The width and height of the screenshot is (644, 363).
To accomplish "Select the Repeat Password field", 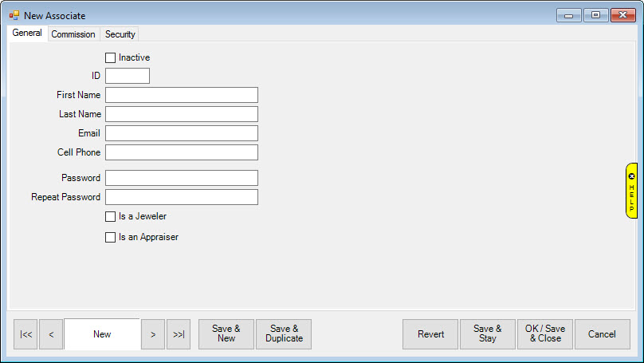I will (x=182, y=197).
